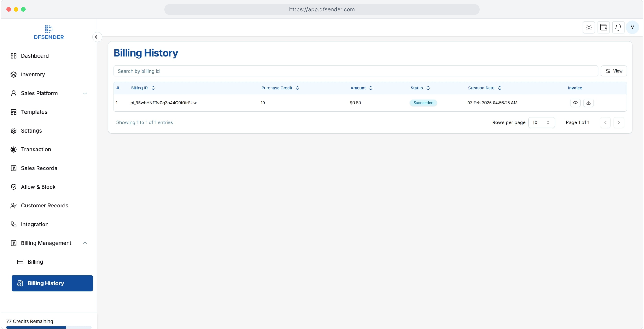This screenshot has width=644, height=329.
Task: Open the Billing submenu item
Action: (35, 262)
